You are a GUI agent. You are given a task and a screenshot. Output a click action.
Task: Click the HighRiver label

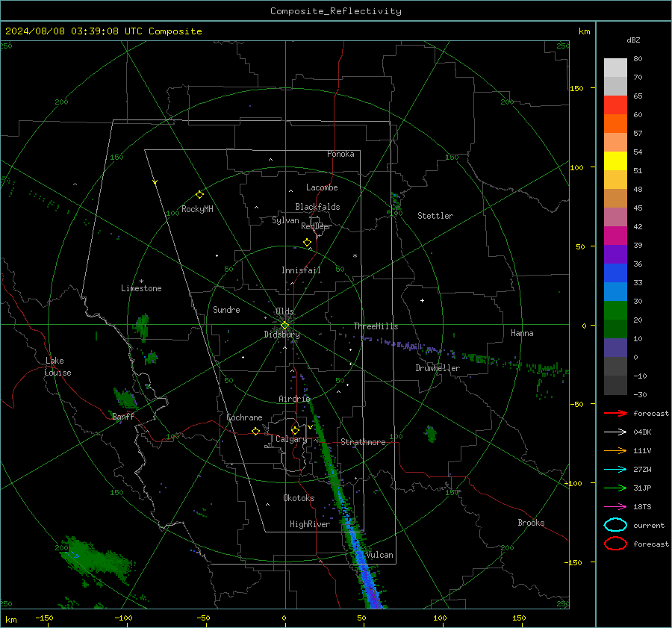coord(310,524)
